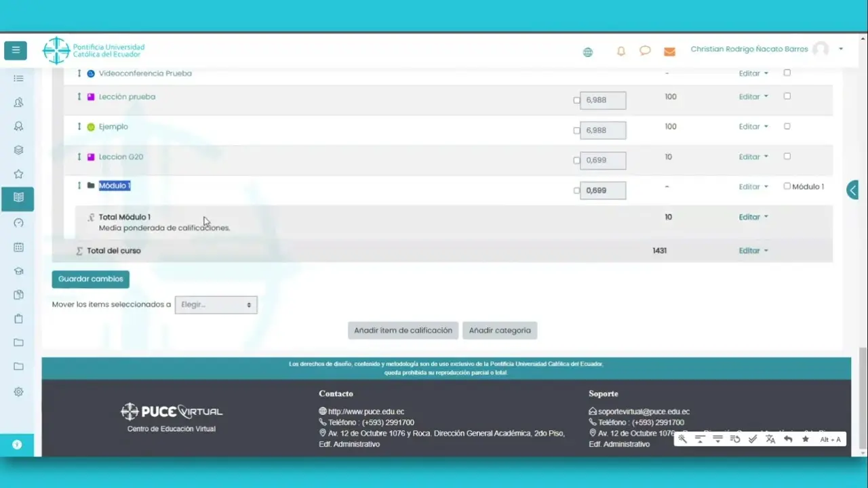
Task: Open the Leccion G20 activity link
Action: click(121, 157)
